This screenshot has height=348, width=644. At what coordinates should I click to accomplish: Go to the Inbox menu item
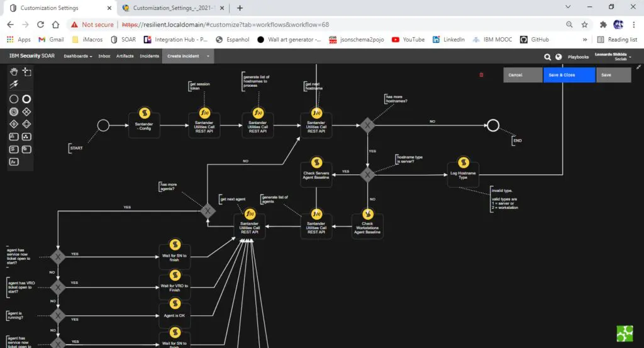[104, 56]
